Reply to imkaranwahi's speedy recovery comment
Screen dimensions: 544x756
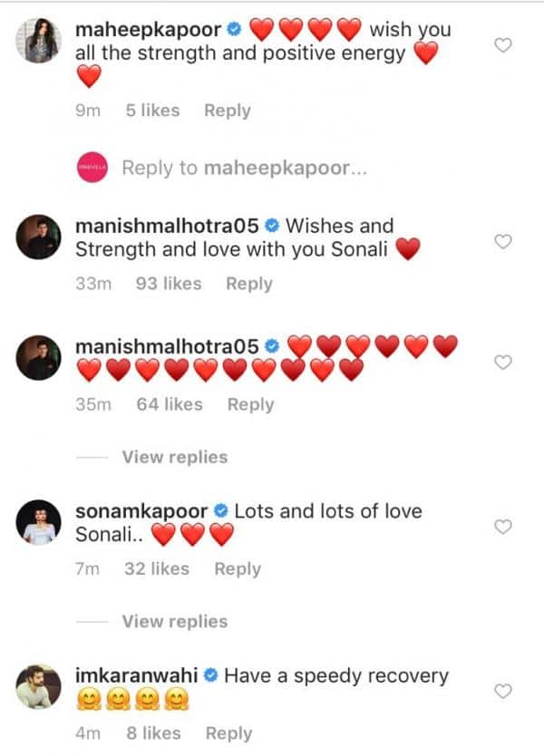(x=228, y=733)
